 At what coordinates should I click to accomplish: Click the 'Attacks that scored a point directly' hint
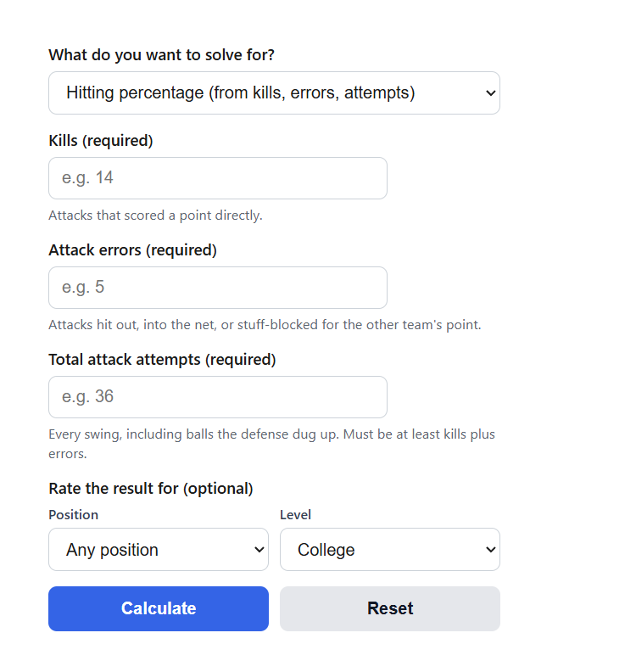click(155, 216)
